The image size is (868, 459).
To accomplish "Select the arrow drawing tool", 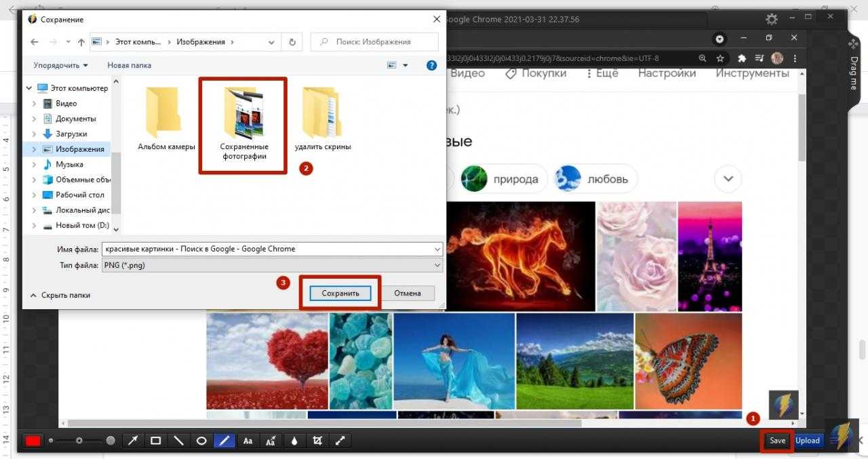I will 133,441.
